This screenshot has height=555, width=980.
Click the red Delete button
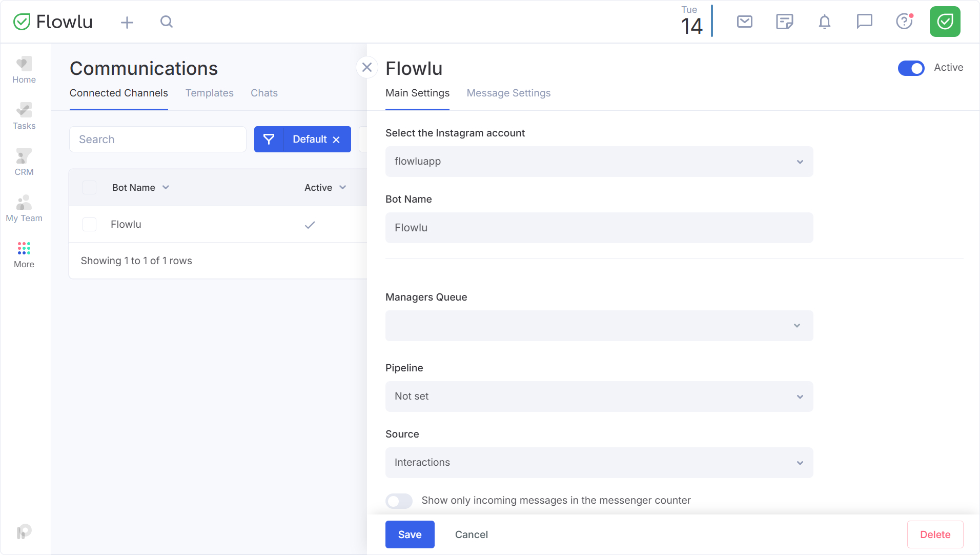tap(935, 534)
